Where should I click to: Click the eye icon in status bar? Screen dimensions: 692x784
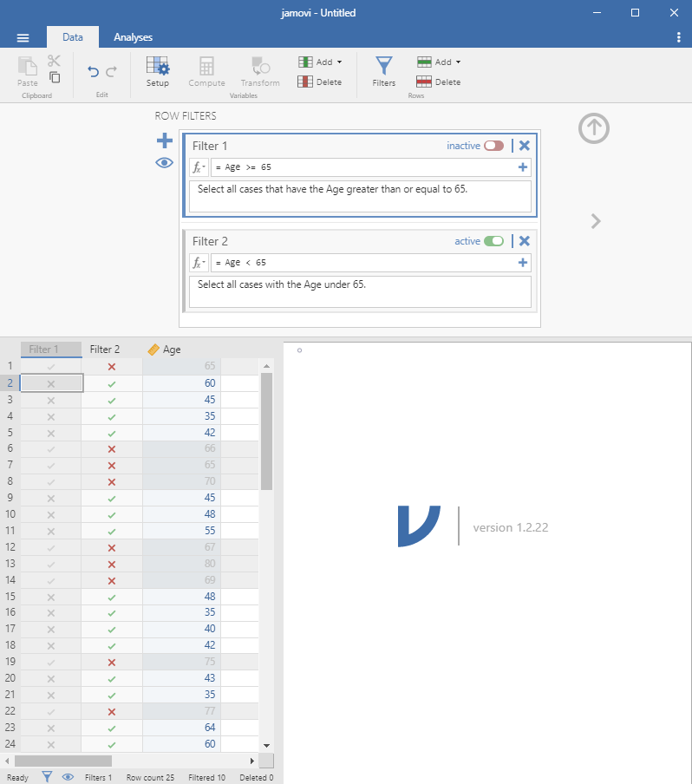tap(68, 777)
